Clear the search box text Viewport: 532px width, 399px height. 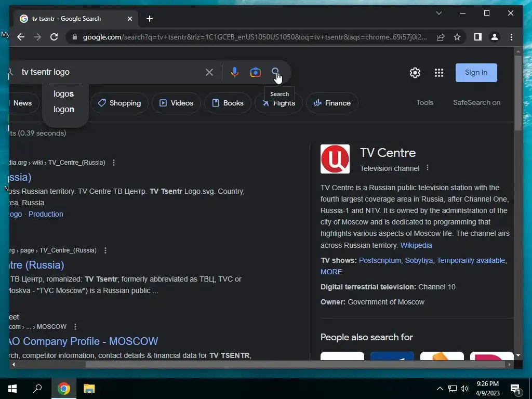coord(209,72)
